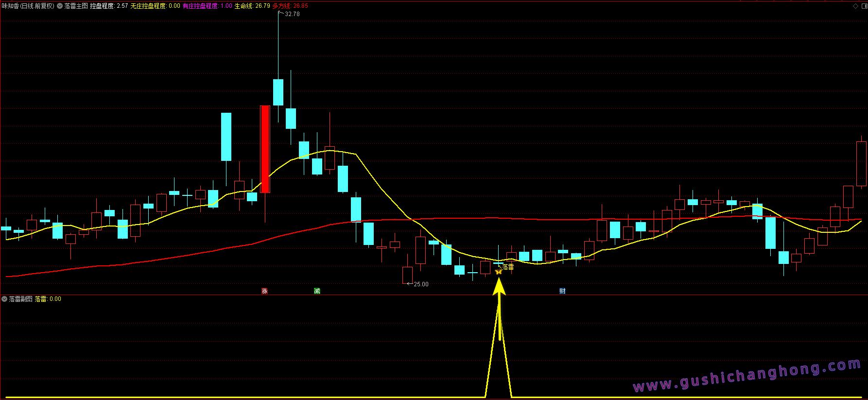Select the 落雷主图 indicator name
The image size is (868, 400).
click(x=76, y=6)
